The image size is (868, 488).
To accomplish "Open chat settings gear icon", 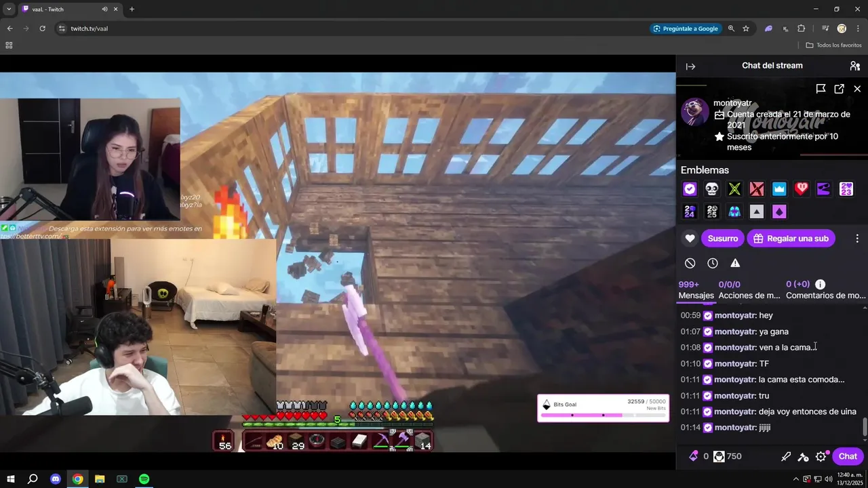I will [x=821, y=457].
